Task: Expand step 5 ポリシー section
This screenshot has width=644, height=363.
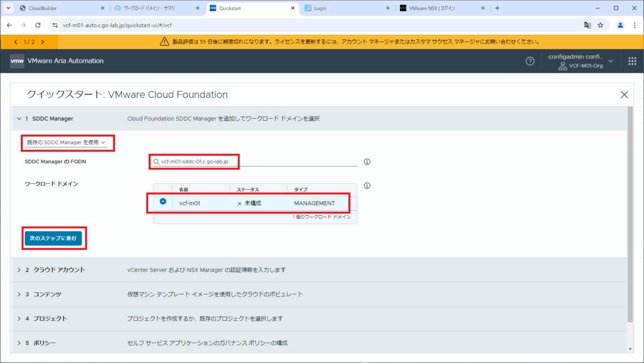Action: (19, 343)
